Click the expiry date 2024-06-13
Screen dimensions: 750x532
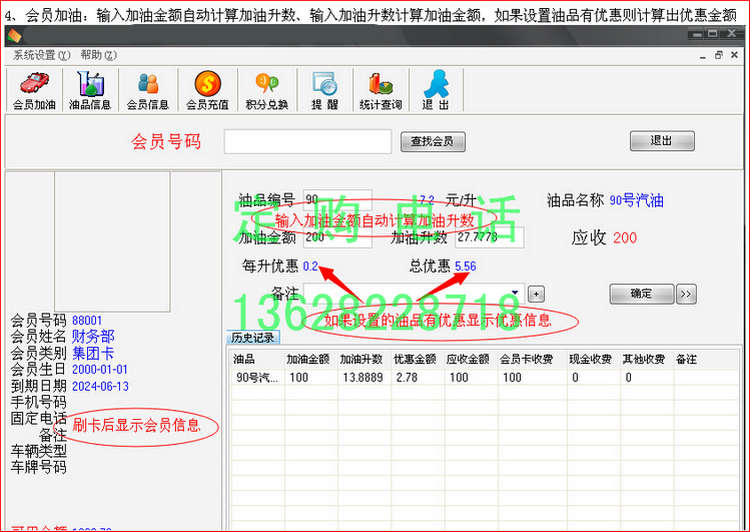point(100,387)
